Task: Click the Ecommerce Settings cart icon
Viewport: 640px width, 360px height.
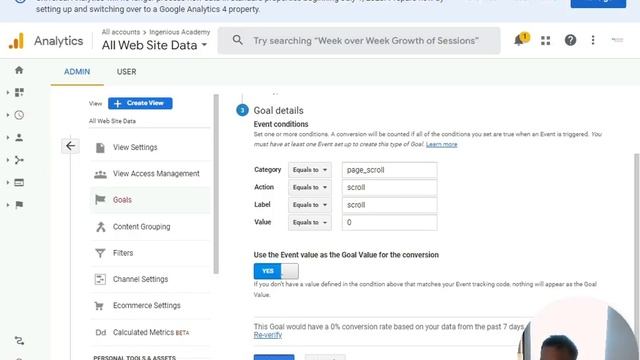Action: point(99,306)
